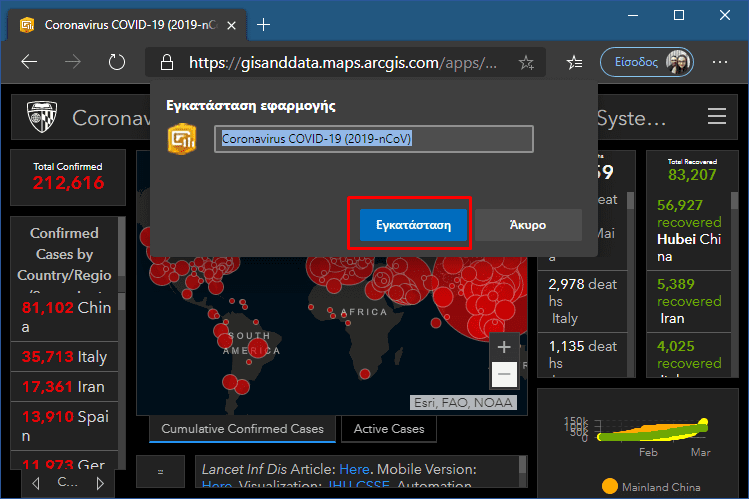The width and height of the screenshot is (749, 499).
Task: Click the Εγκατάσταση install button
Action: click(413, 225)
